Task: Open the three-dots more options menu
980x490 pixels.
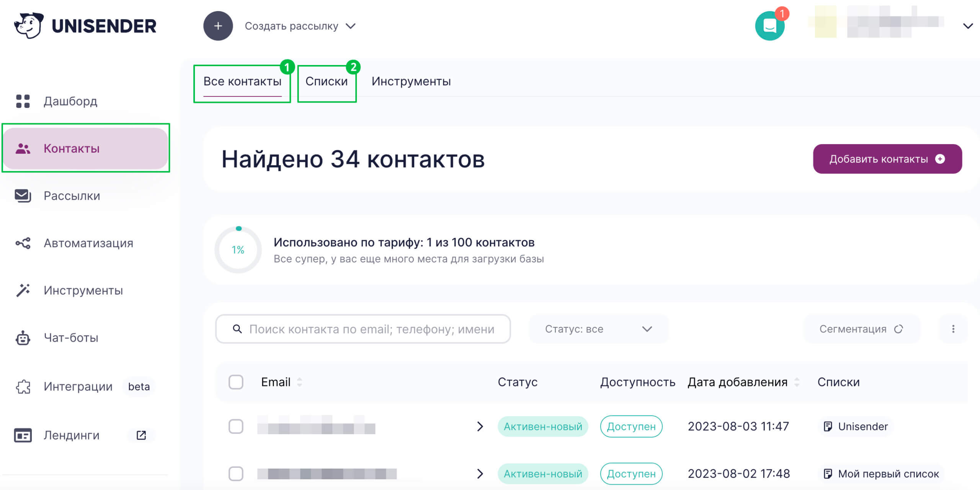Action: [953, 329]
